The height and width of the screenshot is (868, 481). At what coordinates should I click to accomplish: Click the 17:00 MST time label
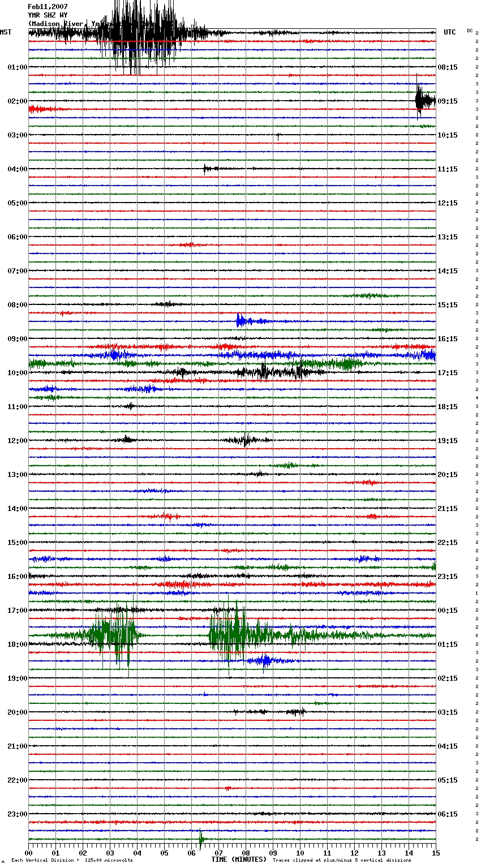pos(18,611)
